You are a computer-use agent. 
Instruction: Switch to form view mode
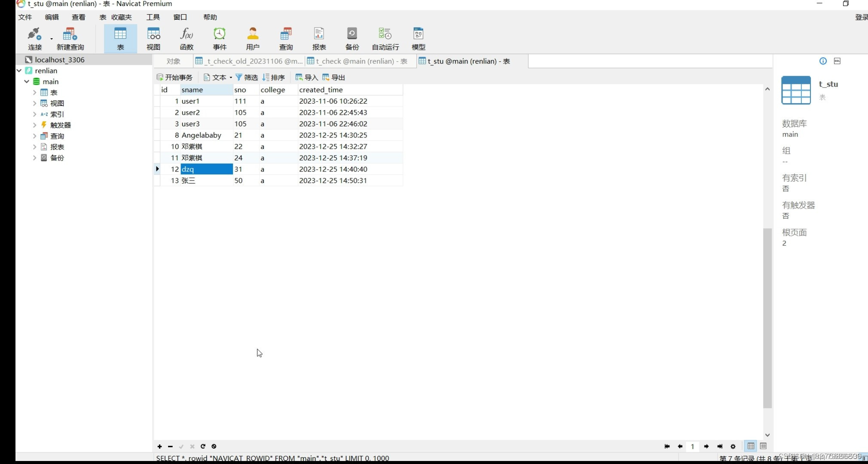763,446
